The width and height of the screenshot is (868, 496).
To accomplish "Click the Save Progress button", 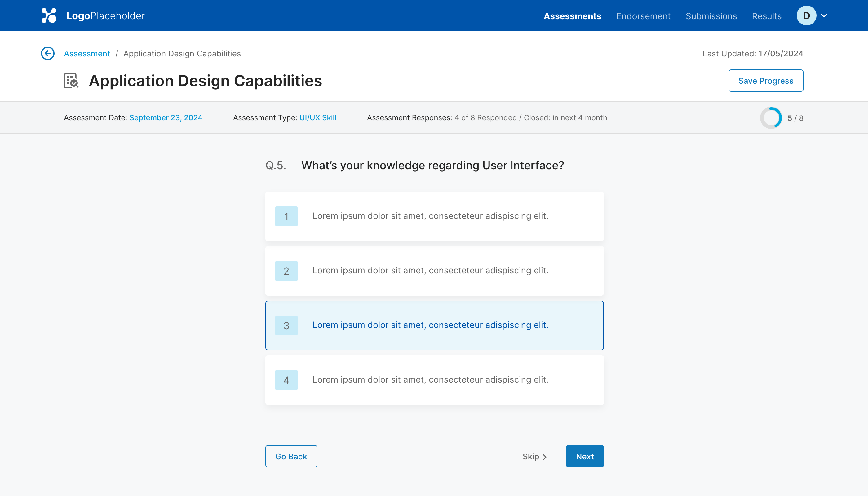I will point(766,81).
